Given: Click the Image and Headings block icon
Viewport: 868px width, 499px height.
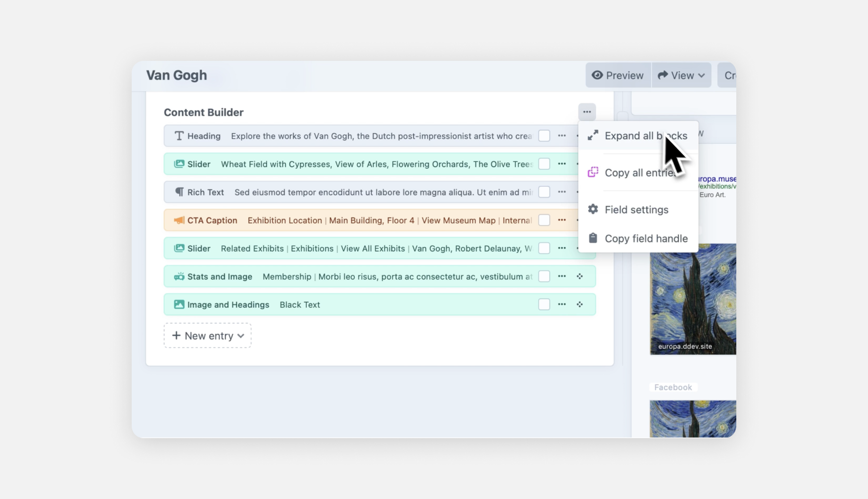Looking at the screenshot, I should (179, 304).
